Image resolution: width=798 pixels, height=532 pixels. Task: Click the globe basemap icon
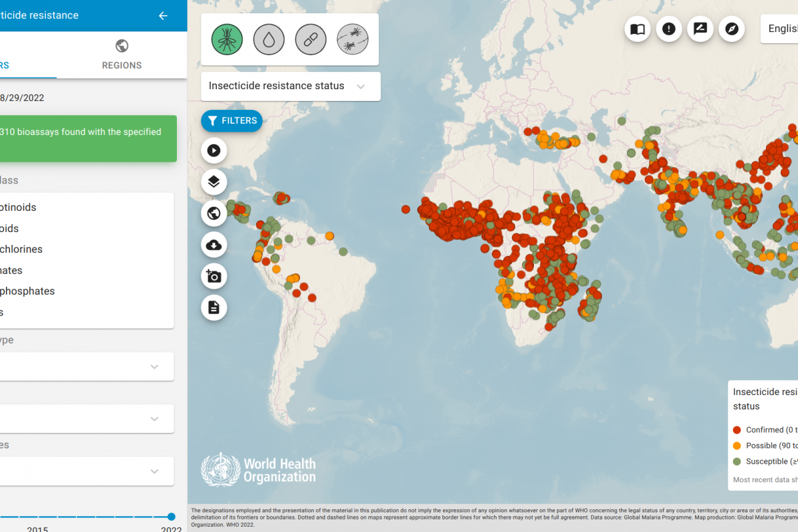point(214,213)
